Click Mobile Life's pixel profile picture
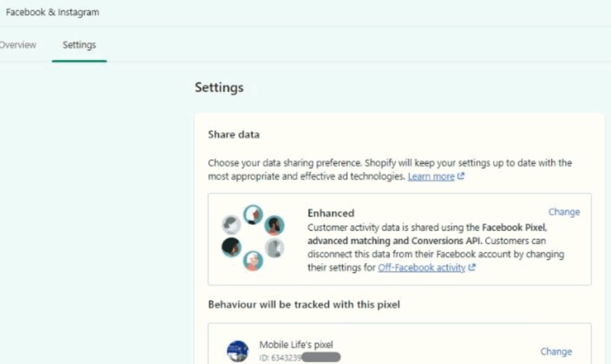Viewport: 611px width, 364px height. (237, 350)
